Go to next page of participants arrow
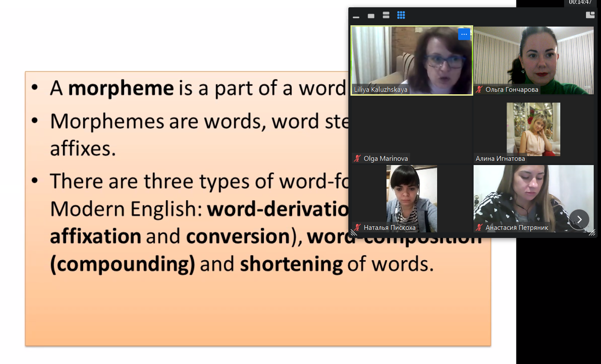Screen dimensions: 601x364 tap(579, 220)
